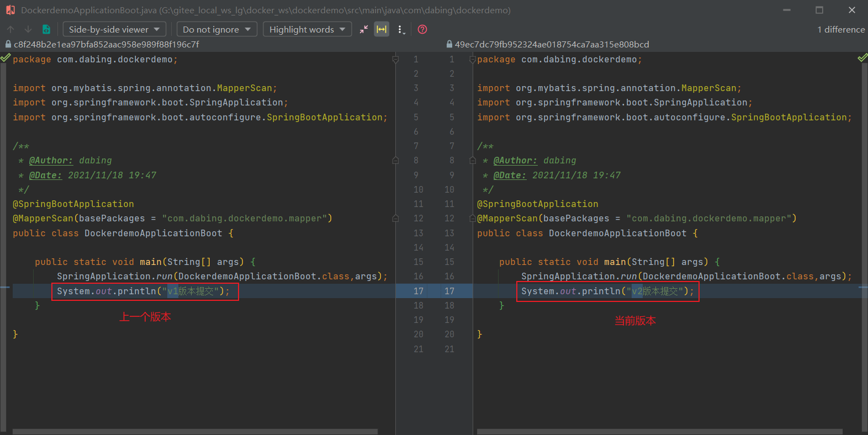Go to previous difference with the up arrow
Screen dimensions: 868x435
tap(10, 29)
